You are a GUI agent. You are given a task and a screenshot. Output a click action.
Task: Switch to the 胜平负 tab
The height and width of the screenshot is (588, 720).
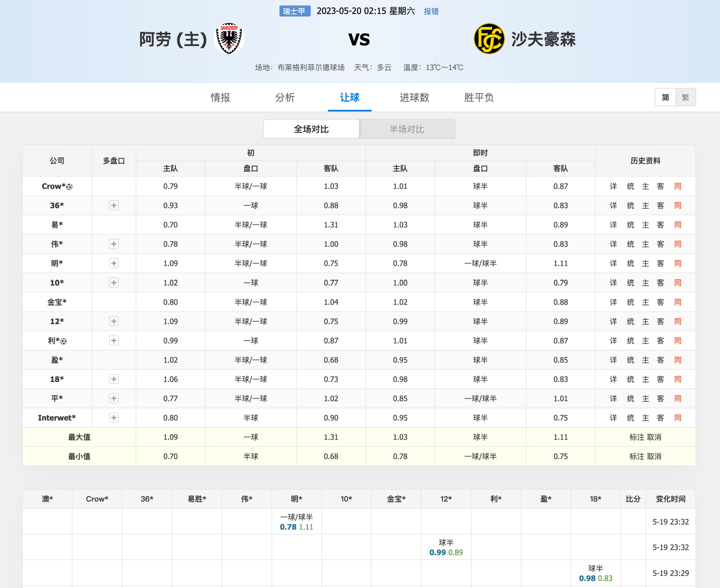point(479,98)
